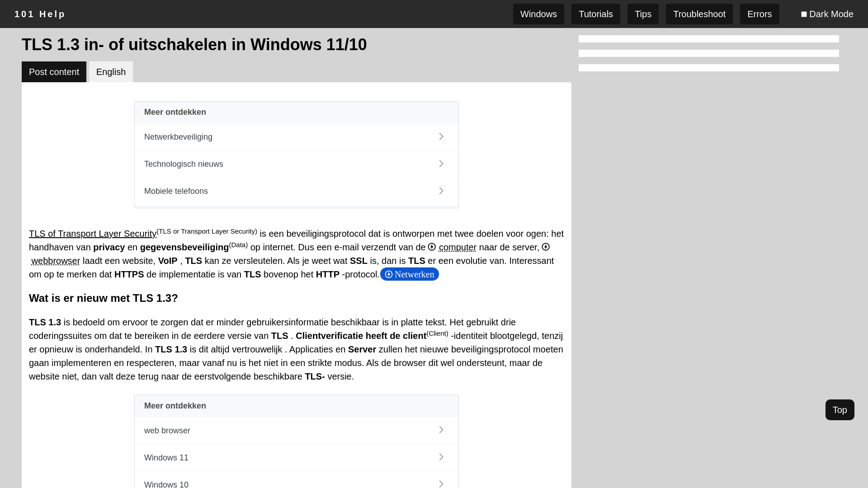Follow the computer link

click(458, 247)
